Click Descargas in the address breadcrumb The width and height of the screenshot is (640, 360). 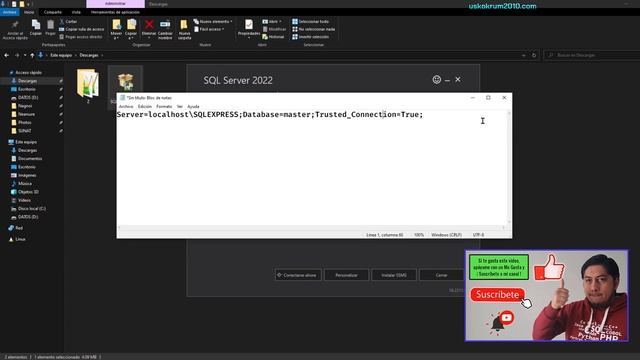pos(89,55)
